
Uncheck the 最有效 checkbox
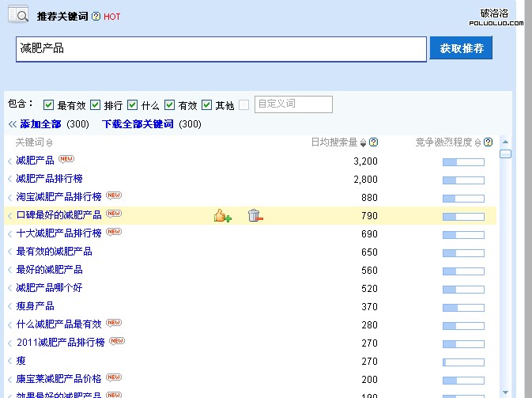pos(48,105)
